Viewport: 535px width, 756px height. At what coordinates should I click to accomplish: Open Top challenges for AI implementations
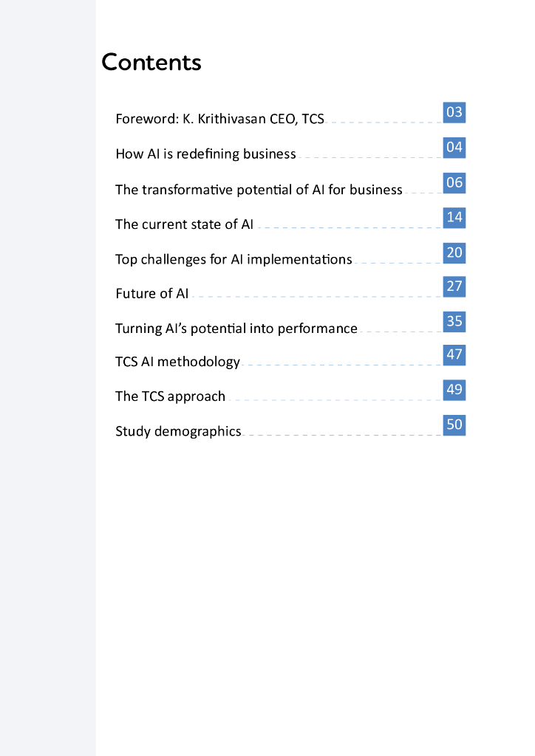pos(234,259)
